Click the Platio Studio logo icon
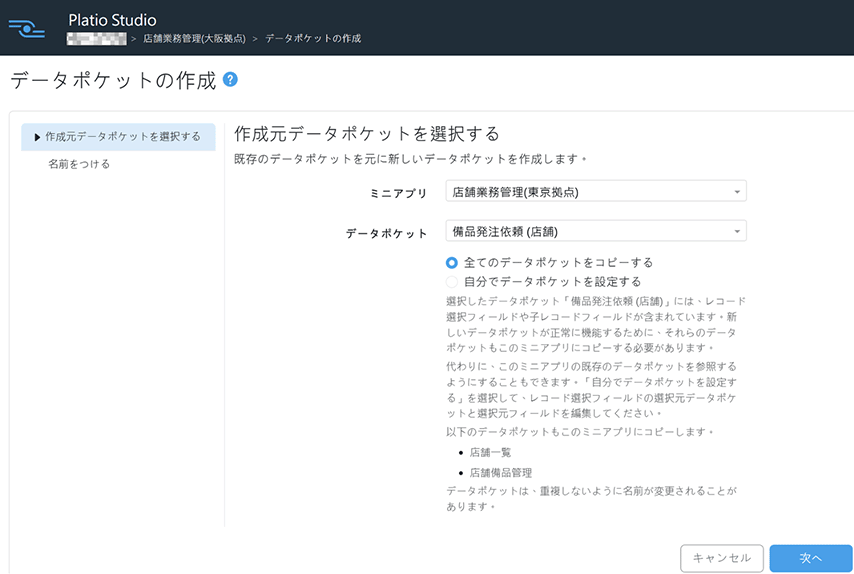854x574 pixels. (27, 28)
